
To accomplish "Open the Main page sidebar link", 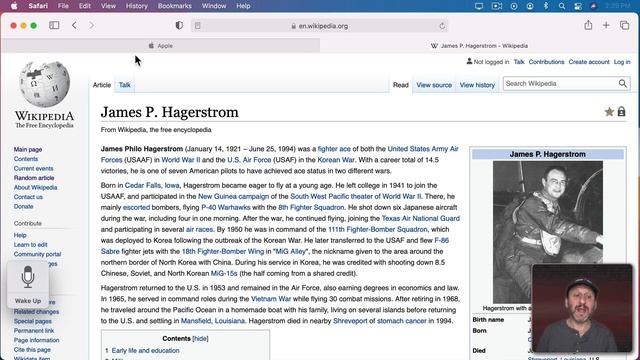I will (28, 149).
